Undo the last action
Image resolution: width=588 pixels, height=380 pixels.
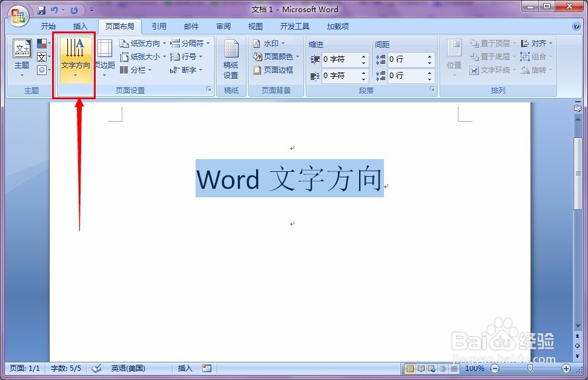tap(55, 10)
